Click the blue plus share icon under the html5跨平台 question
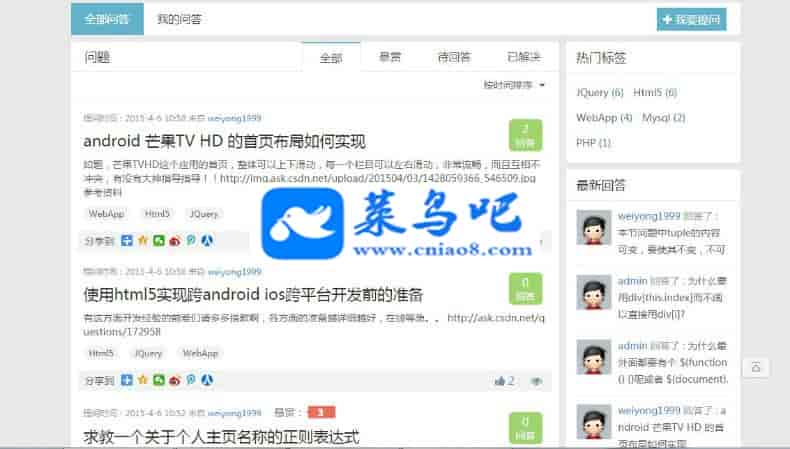Viewport: 790px width, 449px height. [x=126, y=380]
